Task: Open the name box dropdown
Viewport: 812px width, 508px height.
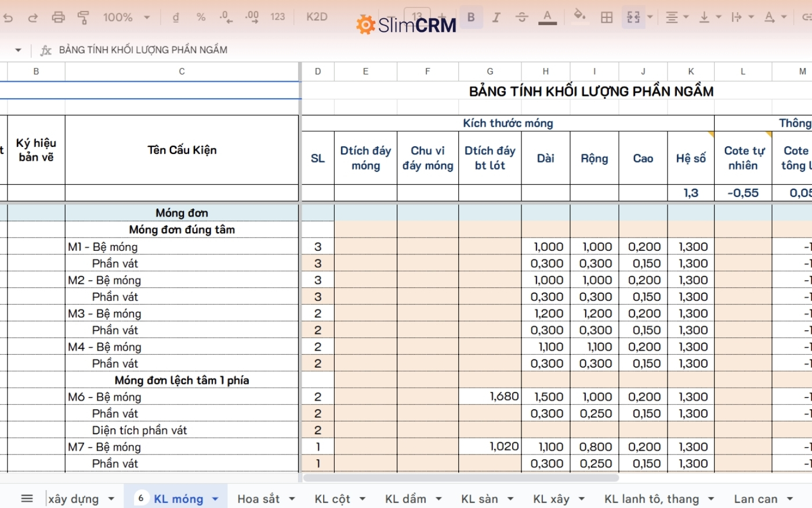Action: pyautogui.click(x=18, y=50)
